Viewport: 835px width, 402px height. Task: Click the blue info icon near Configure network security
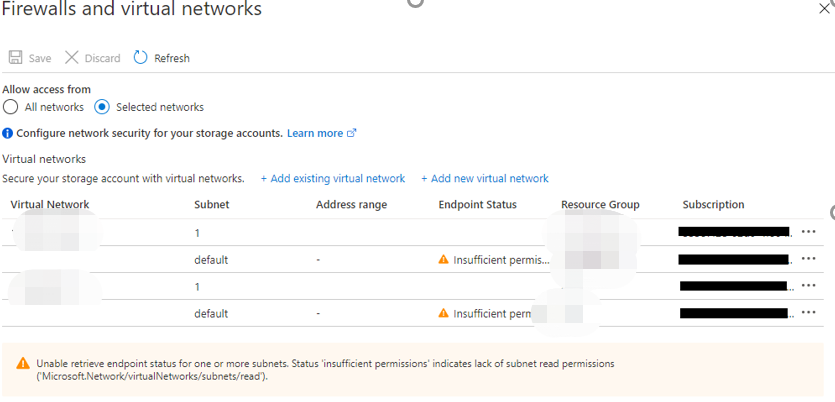(8, 133)
